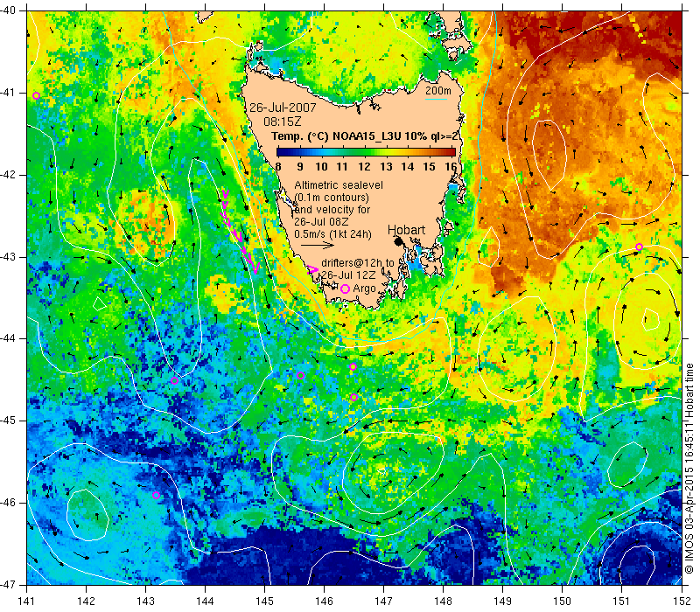Click longitude axis label '151'
The width and height of the screenshot is (700, 612).
(x=622, y=601)
